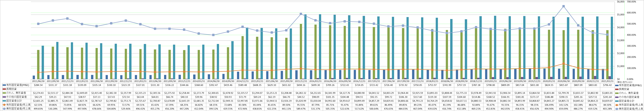Click the $168.52 other fixed assets cell
Screen dimensions: 644x111
click(x=491, y=97)
